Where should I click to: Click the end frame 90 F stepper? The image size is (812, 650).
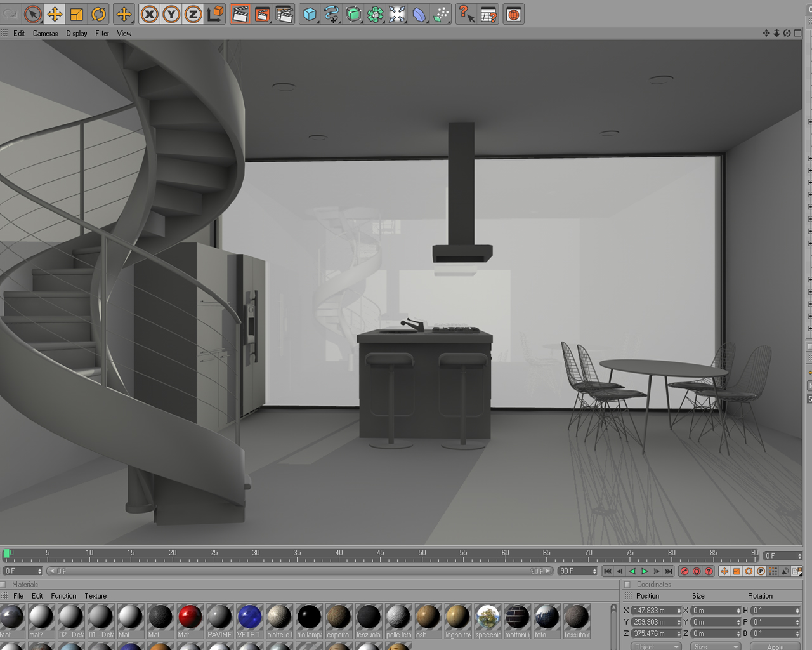[x=594, y=571]
